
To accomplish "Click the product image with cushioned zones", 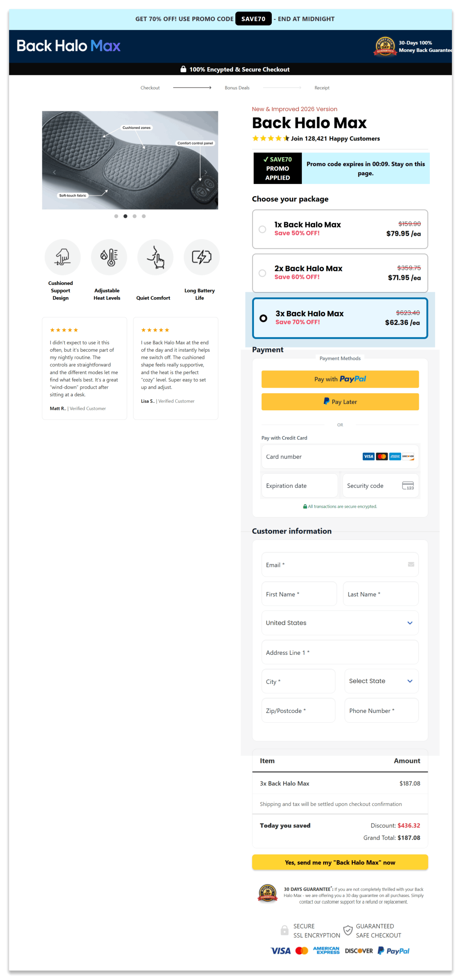I will pyautogui.click(x=130, y=160).
